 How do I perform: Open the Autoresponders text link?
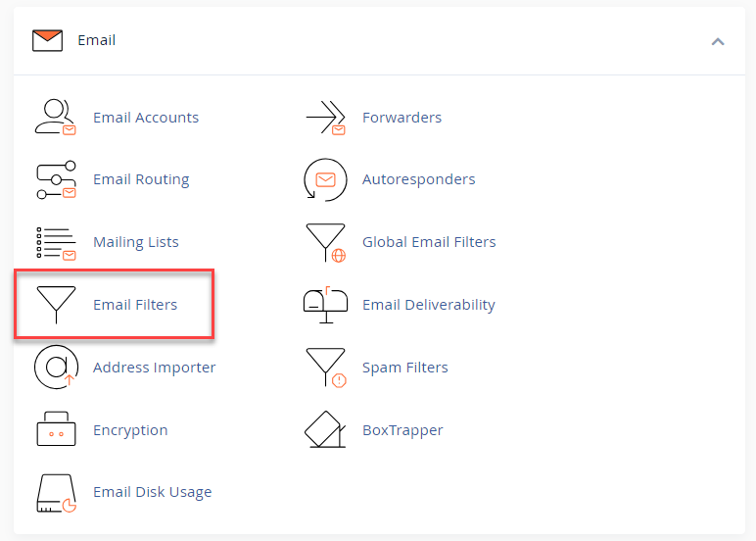[x=418, y=179]
